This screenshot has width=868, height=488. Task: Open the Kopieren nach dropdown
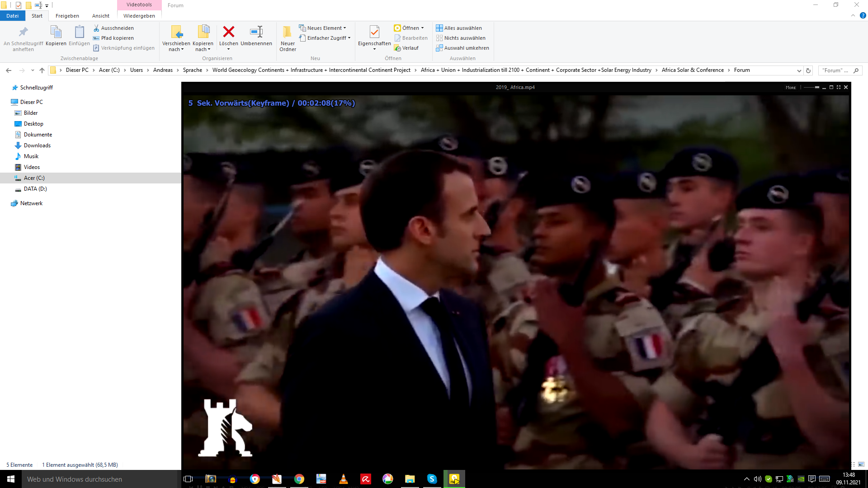[x=203, y=38]
